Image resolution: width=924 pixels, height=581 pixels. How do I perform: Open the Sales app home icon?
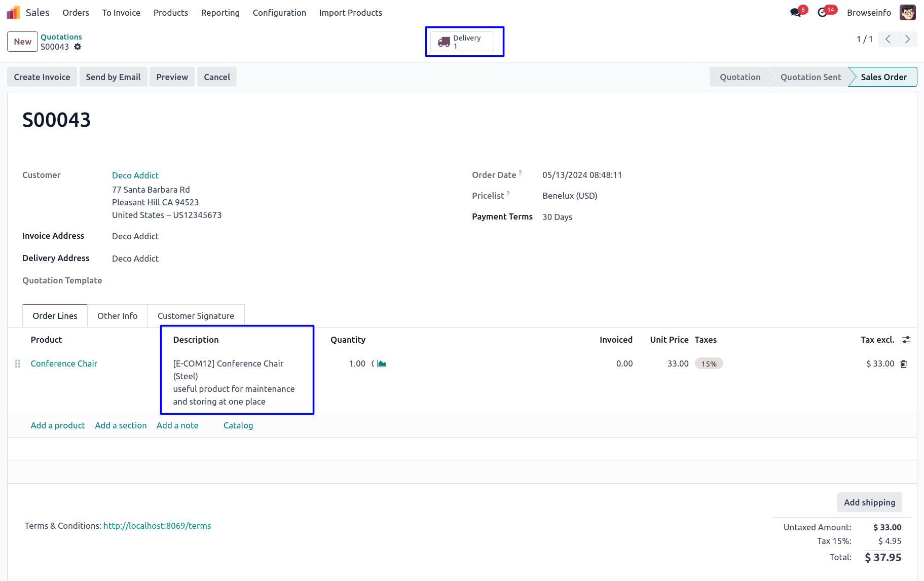[x=13, y=13]
